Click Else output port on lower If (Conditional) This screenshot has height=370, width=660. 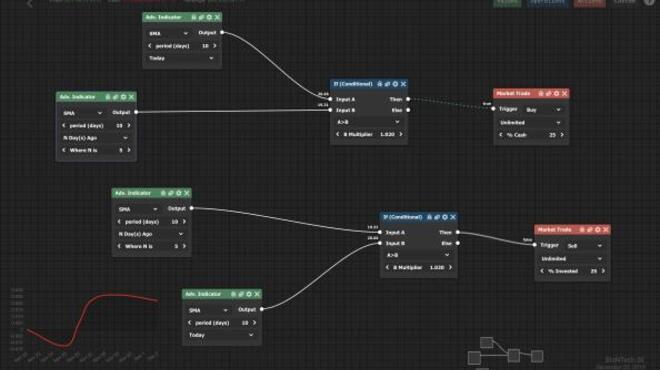click(458, 243)
